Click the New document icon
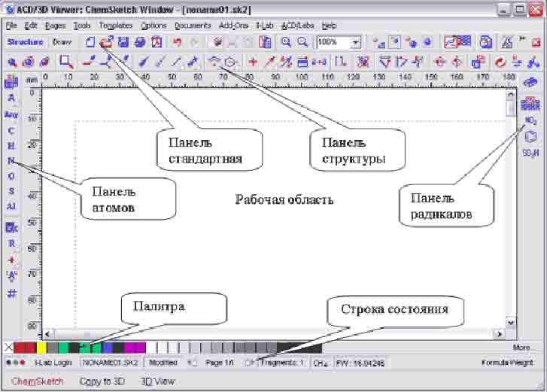The width and height of the screenshot is (547, 392). pos(90,42)
